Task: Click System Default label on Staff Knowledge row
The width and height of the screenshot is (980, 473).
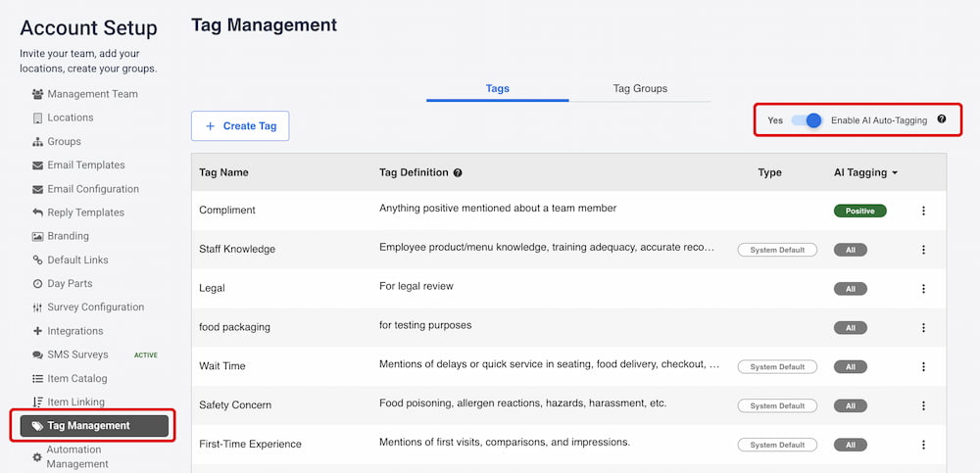Action: [777, 250]
